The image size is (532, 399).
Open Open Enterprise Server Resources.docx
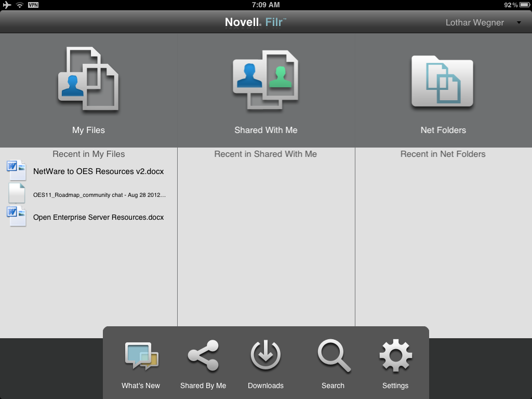click(98, 218)
